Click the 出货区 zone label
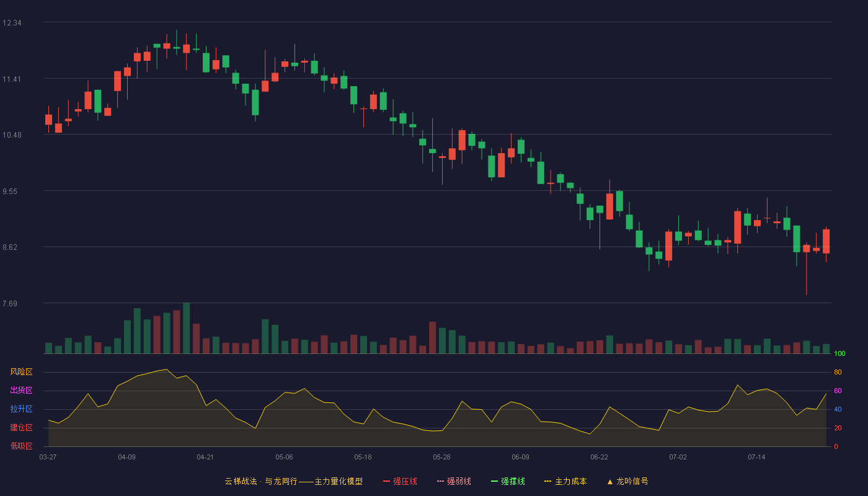 22,391
